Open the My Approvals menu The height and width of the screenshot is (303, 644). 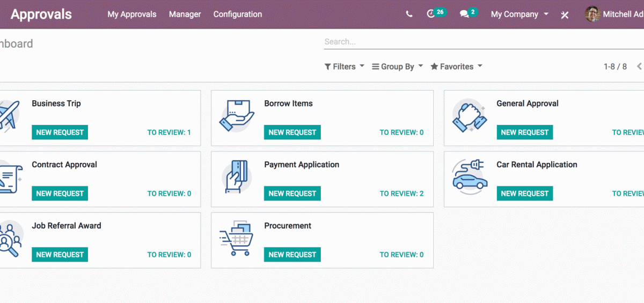point(132,14)
